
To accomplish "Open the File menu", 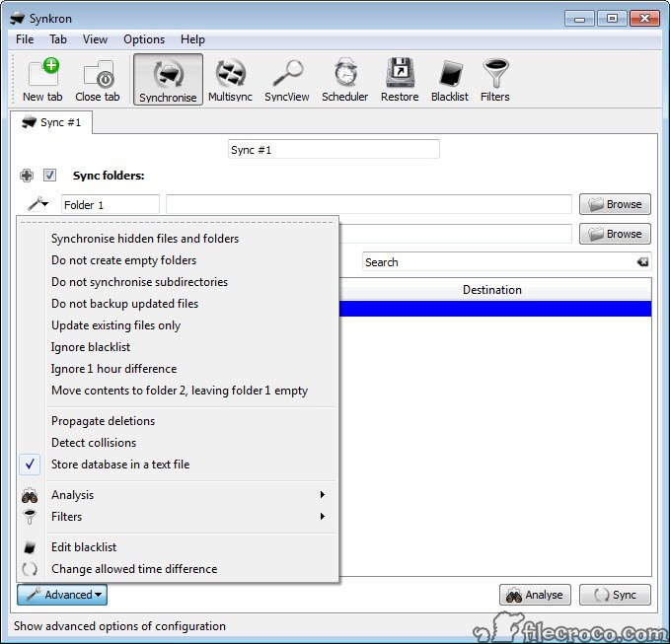I will (25, 39).
